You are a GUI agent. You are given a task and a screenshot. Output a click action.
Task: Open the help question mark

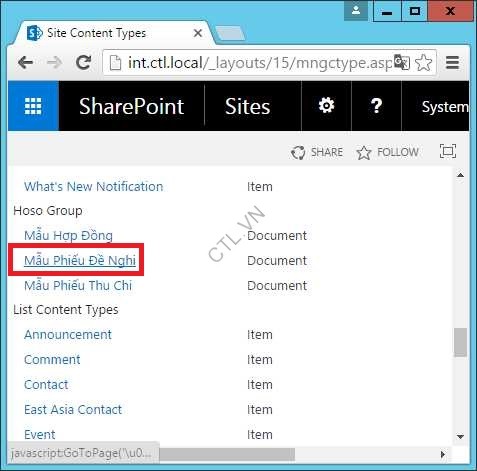coord(376,106)
